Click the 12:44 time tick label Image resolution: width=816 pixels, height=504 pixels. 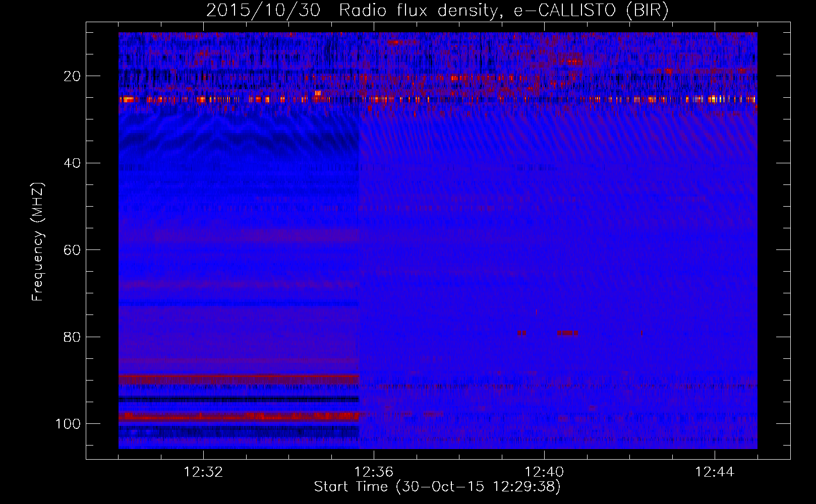pyautogui.click(x=715, y=472)
